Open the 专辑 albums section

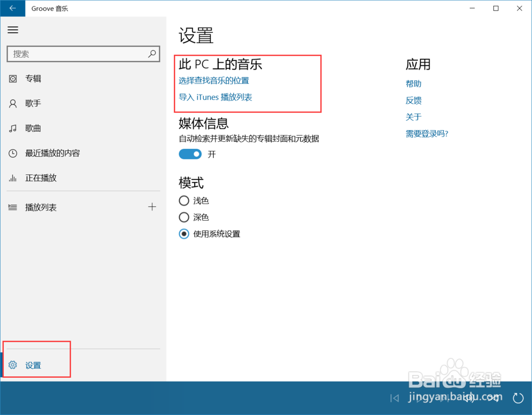(x=83, y=79)
